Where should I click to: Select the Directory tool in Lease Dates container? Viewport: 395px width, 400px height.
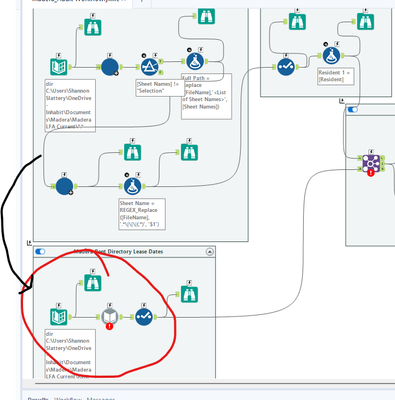click(59, 317)
